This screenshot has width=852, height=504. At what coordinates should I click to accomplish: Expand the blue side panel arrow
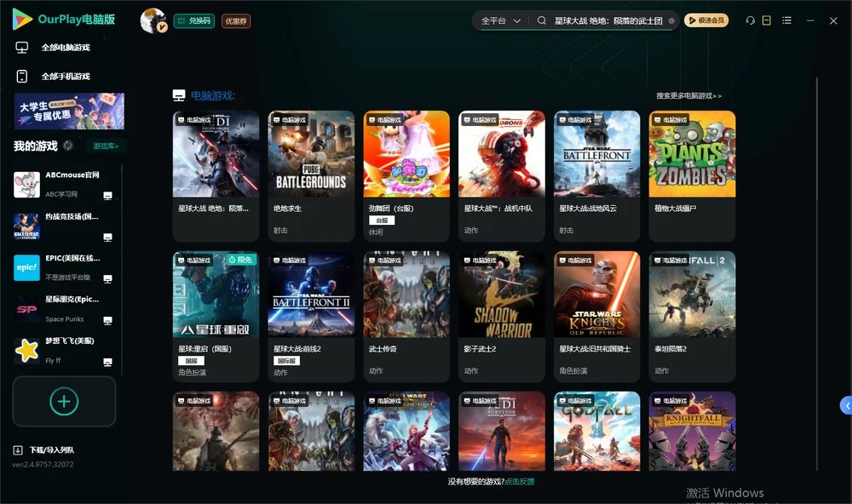[x=847, y=406]
